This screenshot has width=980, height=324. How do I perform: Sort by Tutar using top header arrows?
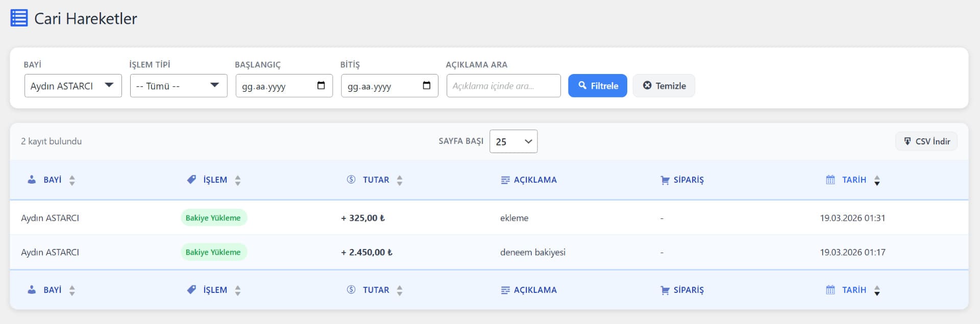(400, 180)
